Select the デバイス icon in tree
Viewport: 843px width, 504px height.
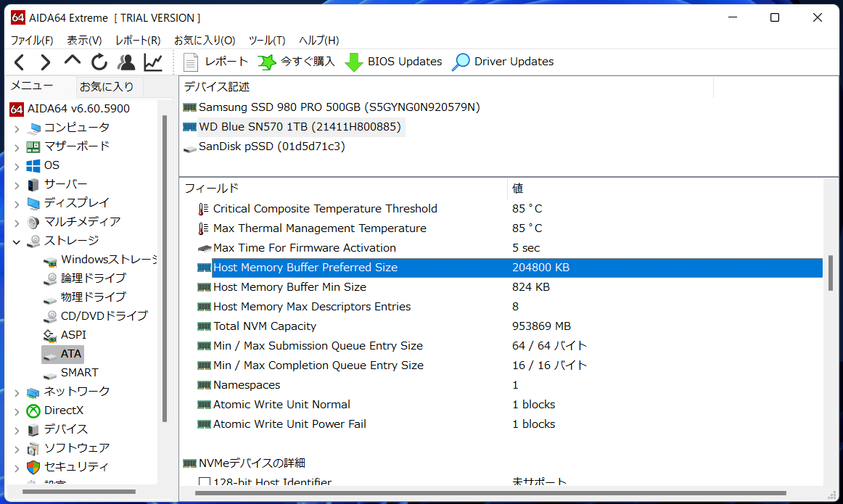[x=33, y=430]
